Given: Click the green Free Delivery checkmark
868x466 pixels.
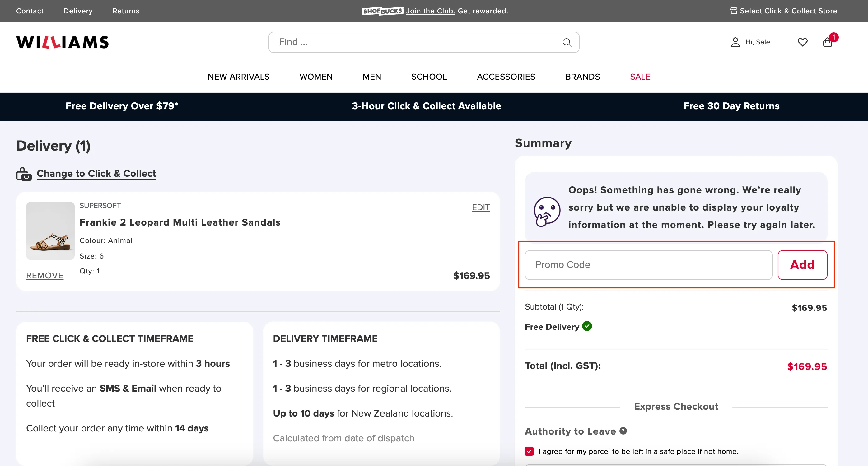Looking at the screenshot, I should pos(587,326).
